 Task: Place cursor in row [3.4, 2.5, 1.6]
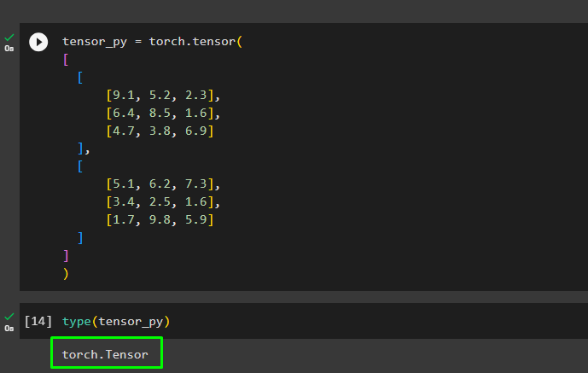[x=163, y=202]
